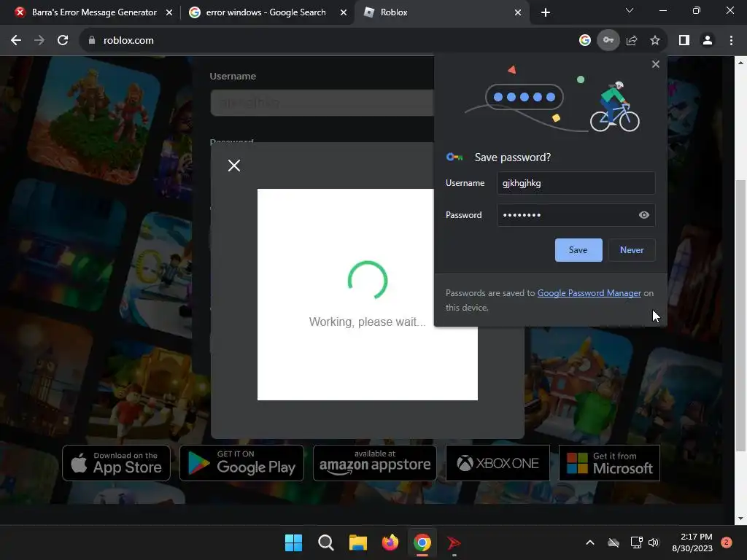747x560 pixels.
Task: Close the error windows Google Search tab
Action: pos(344,12)
